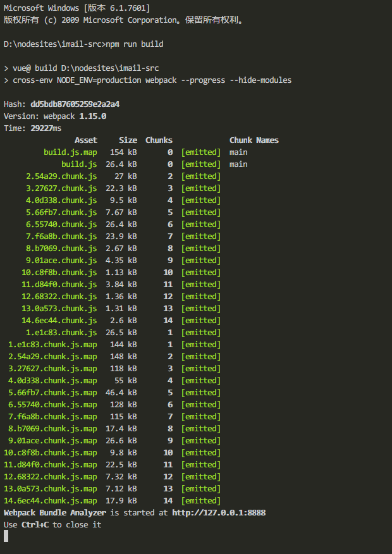
Task: Select the 12.68322.chunk.js filename
Action: (x=59, y=297)
